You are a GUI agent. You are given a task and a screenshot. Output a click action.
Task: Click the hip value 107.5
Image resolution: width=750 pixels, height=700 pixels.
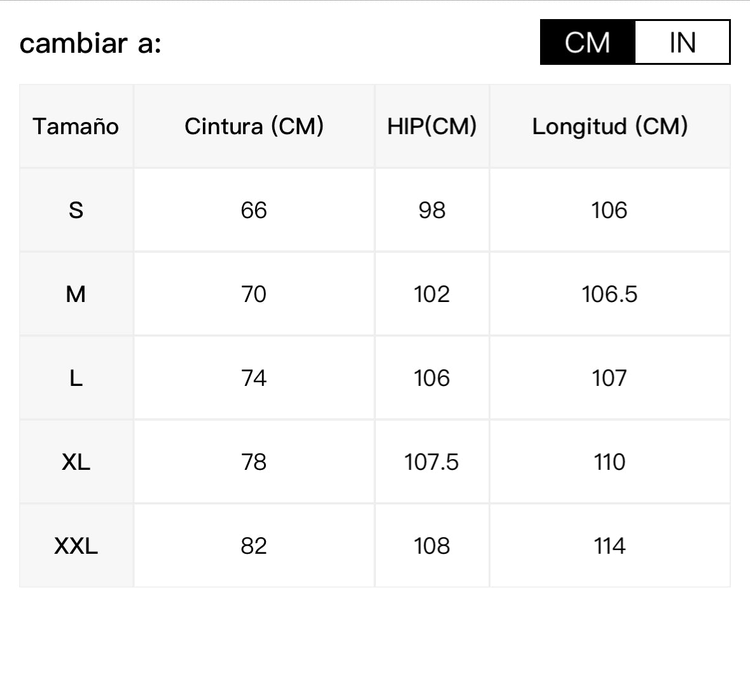coord(431,462)
